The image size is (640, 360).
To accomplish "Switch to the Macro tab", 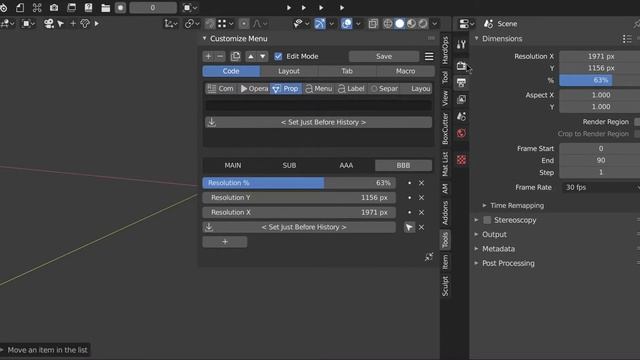I will pyautogui.click(x=405, y=71).
